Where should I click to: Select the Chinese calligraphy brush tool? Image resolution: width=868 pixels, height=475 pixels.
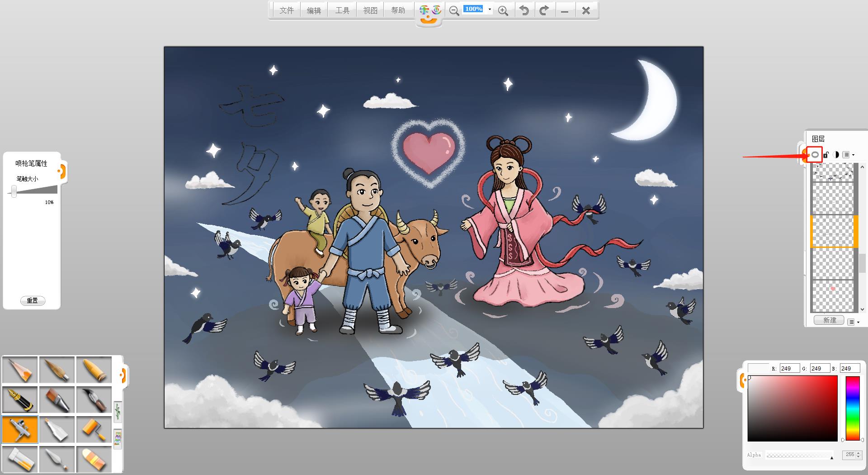pos(94,399)
